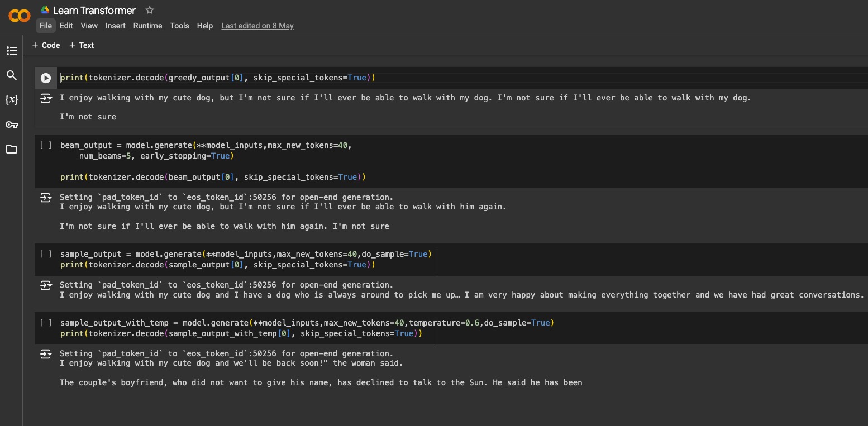Click the print sample_output_with_temp line
This screenshot has height=426, width=868.
pos(241,333)
